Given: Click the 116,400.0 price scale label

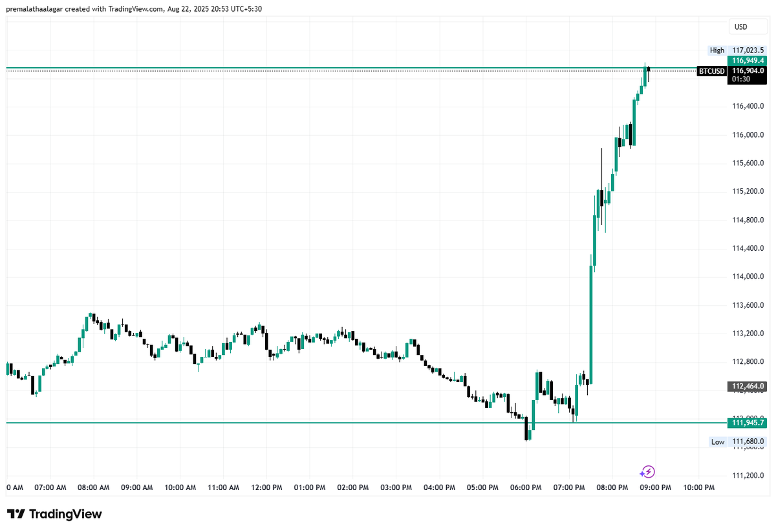Looking at the screenshot, I should pos(748,106).
